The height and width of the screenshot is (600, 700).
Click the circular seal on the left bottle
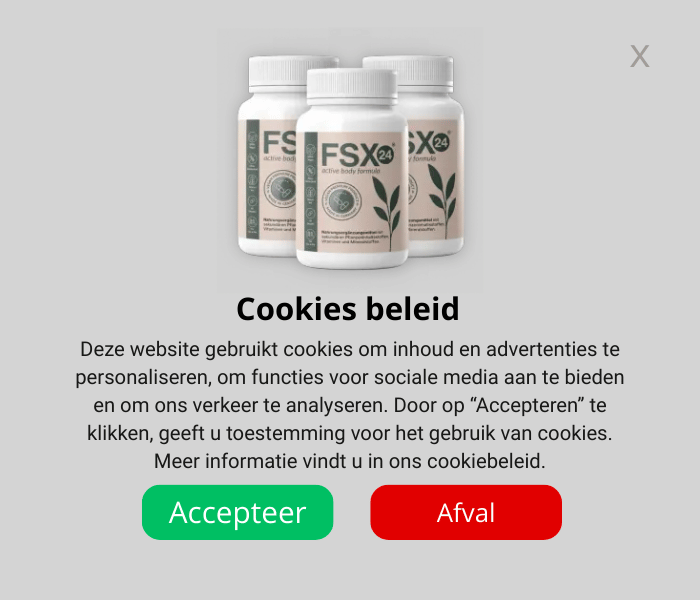[x=281, y=189]
